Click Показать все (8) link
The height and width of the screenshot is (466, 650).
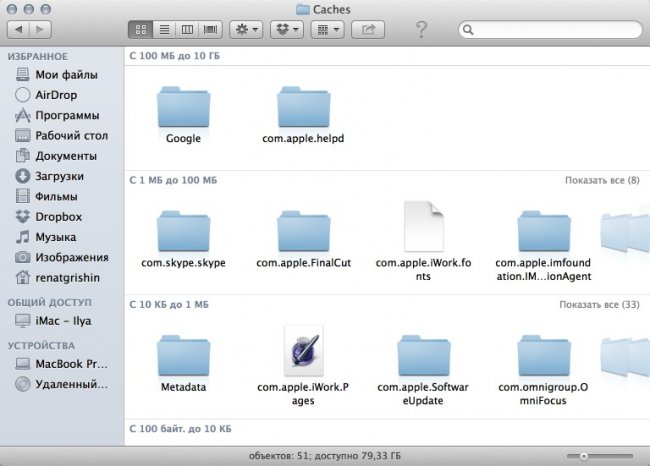[599, 181]
